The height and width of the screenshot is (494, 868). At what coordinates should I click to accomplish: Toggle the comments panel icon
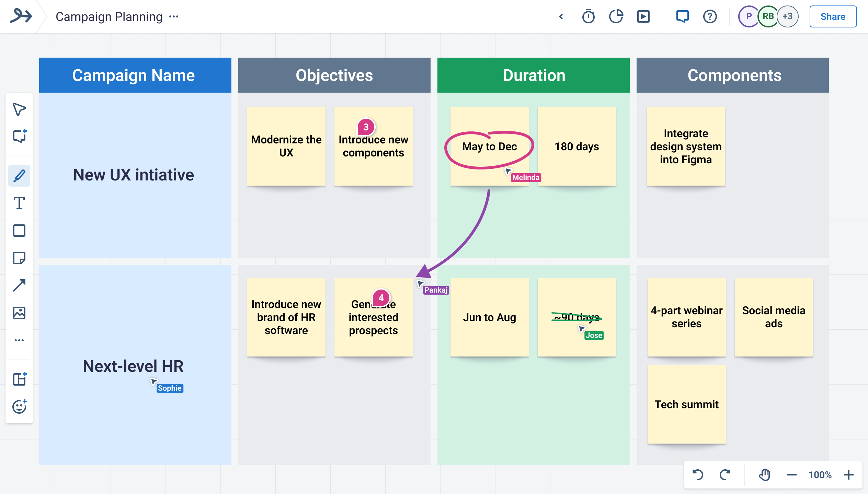[682, 16]
